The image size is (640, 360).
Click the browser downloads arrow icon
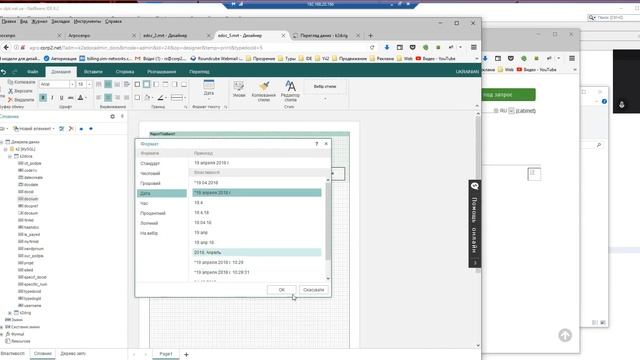[x=387, y=47]
